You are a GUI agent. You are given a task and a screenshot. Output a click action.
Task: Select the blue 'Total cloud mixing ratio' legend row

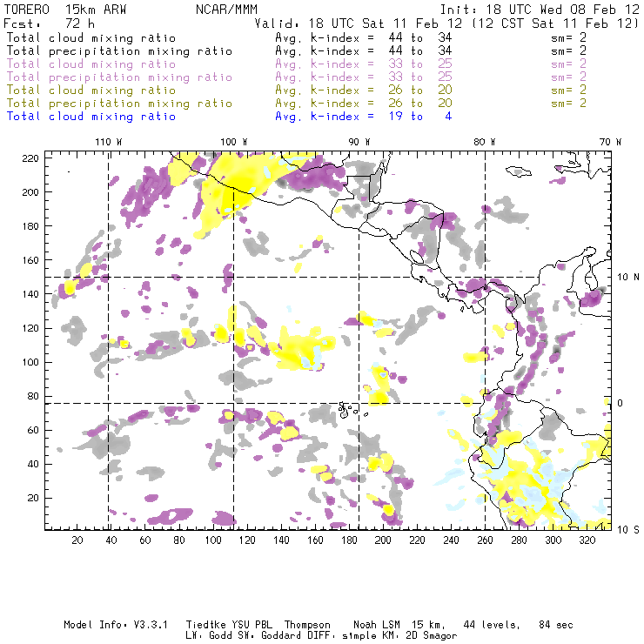click(x=229, y=117)
